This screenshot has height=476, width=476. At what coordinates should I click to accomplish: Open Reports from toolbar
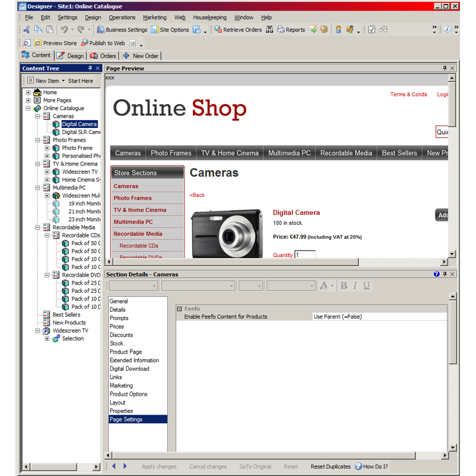click(291, 29)
